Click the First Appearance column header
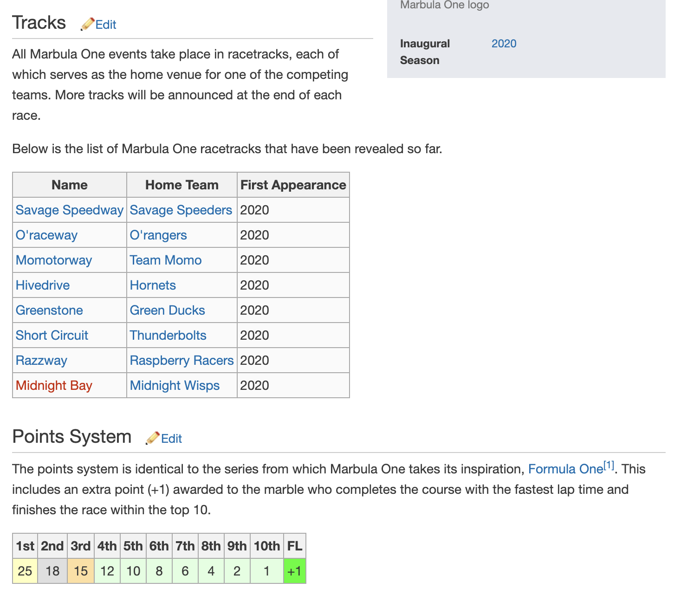Viewport: 700px width, 595px height. point(293,185)
